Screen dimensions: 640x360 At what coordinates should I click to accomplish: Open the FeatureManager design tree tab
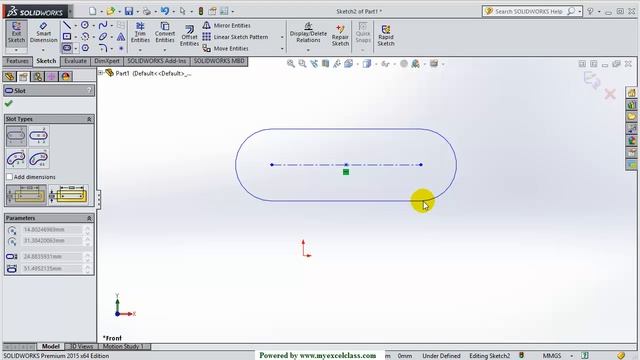[x=9, y=76]
